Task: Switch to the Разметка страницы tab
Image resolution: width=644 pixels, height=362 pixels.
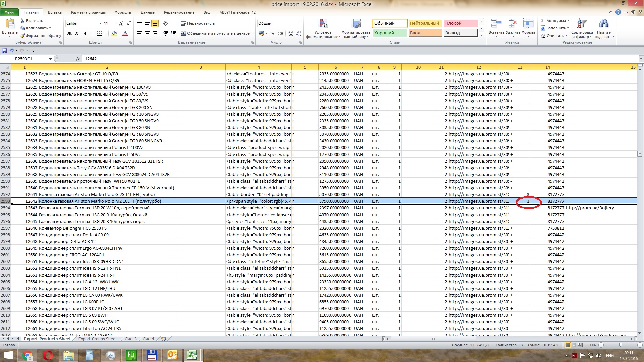Action: tap(88, 12)
